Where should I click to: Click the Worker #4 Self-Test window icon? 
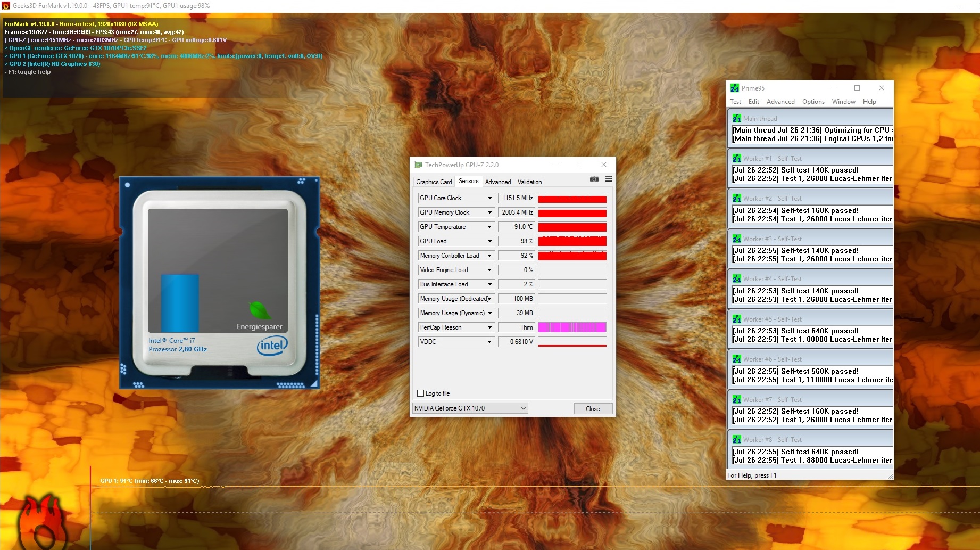[736, 278]
